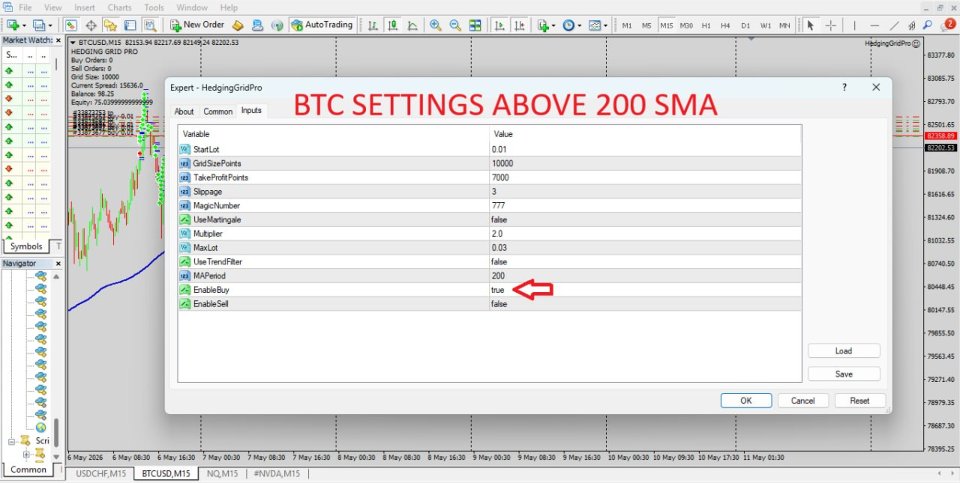960x483 pixels.
Task: Open a new chart from the toolbar
Action: (13, 25)
